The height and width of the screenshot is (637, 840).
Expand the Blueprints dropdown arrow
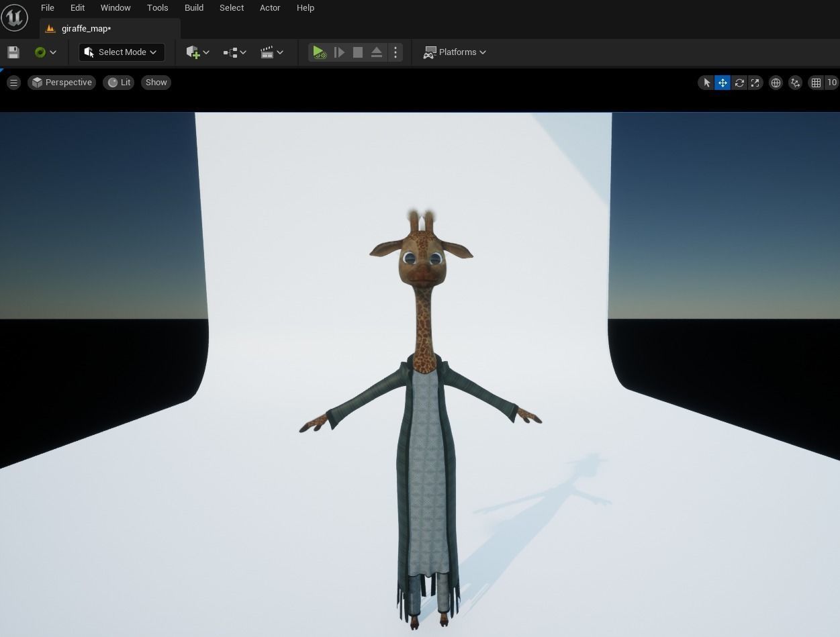coord(243,52)
